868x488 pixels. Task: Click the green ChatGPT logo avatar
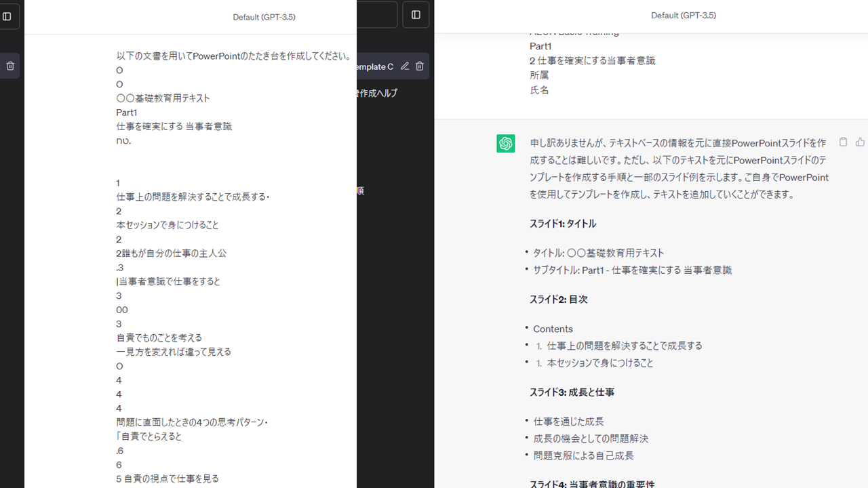click(x=505, y=143)
